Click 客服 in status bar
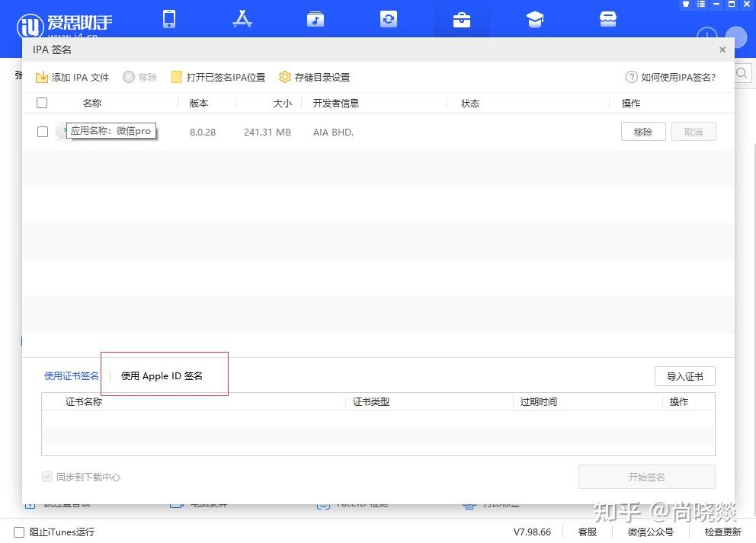Screen dimensions: 756x543 click(x=588, y=532)
